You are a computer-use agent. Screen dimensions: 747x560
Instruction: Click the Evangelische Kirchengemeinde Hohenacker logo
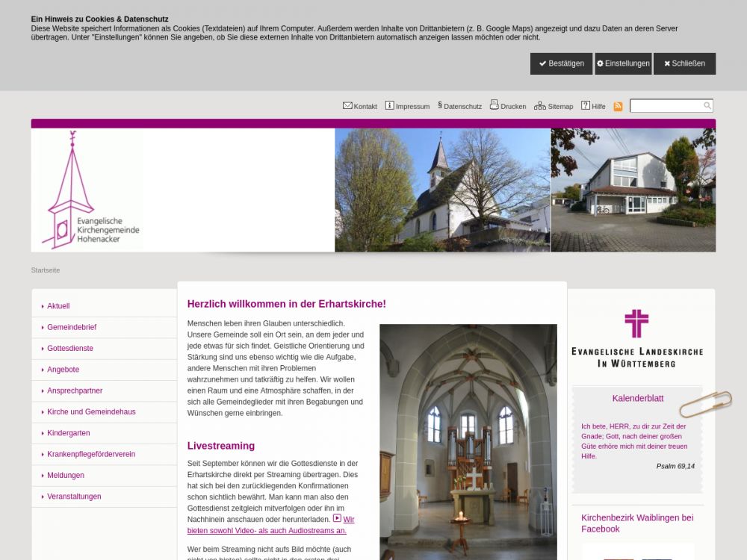click(90, 191)
